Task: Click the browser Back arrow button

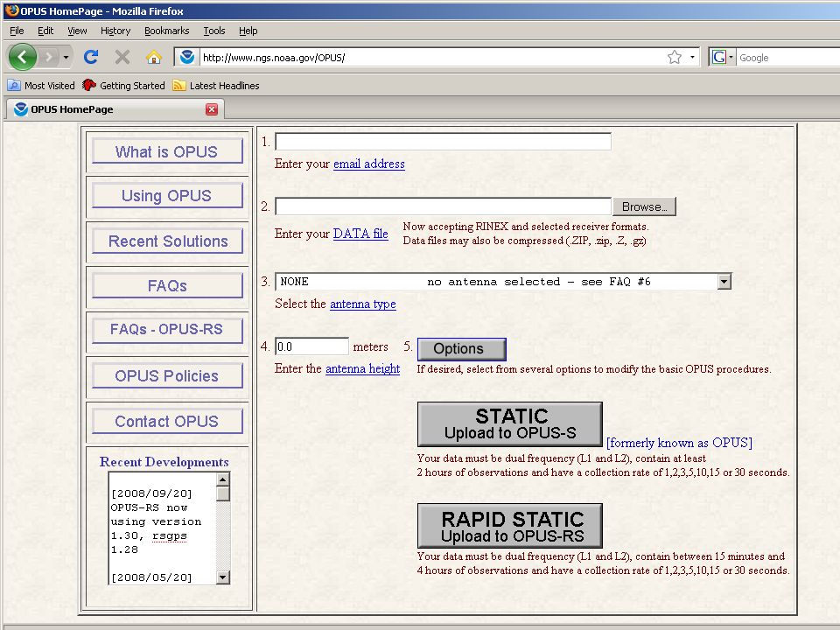Action: pos(23,57)
